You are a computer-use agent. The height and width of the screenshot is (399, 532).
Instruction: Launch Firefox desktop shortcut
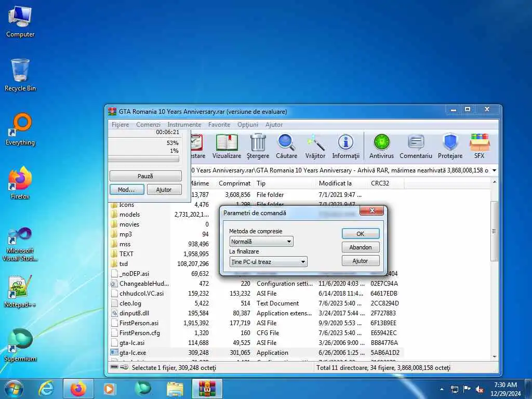(x=20, y=183)
